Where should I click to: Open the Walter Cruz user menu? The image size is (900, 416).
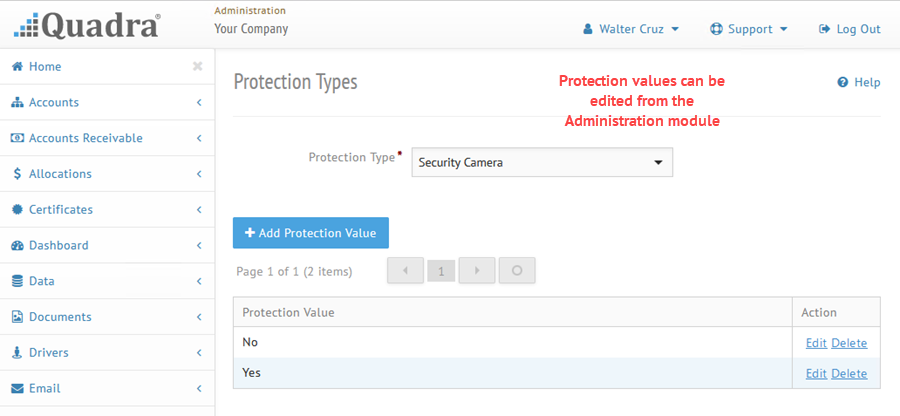(x=631, y=29)
